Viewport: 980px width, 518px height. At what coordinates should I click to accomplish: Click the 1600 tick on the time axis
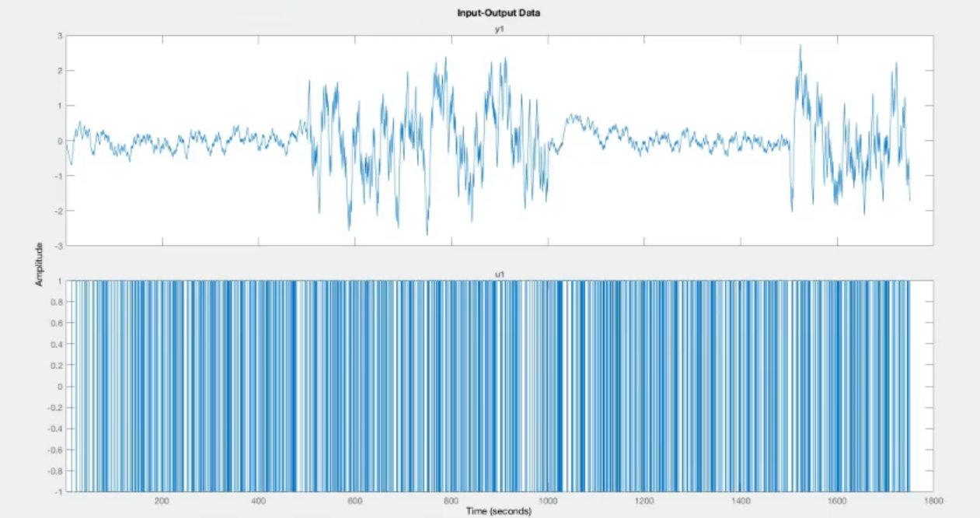pyautogui.click(x=837, y=502)
